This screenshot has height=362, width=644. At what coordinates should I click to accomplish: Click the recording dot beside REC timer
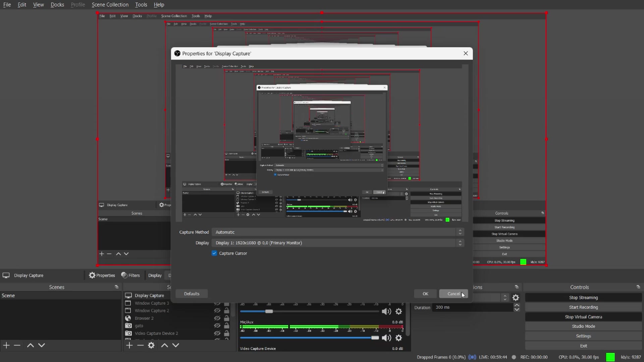click(514, 357)
